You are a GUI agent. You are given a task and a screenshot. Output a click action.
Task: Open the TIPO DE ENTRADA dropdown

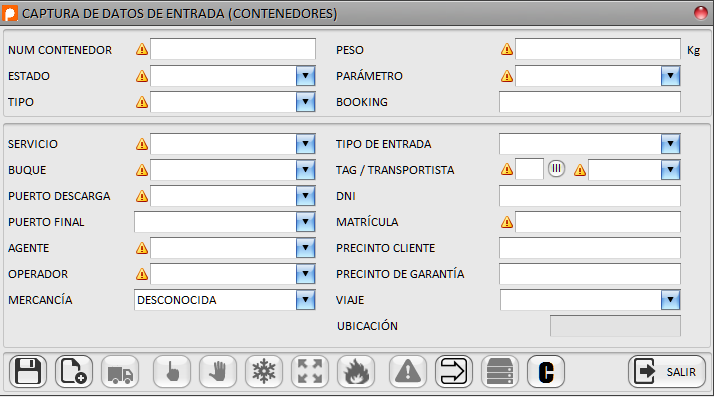670,144
